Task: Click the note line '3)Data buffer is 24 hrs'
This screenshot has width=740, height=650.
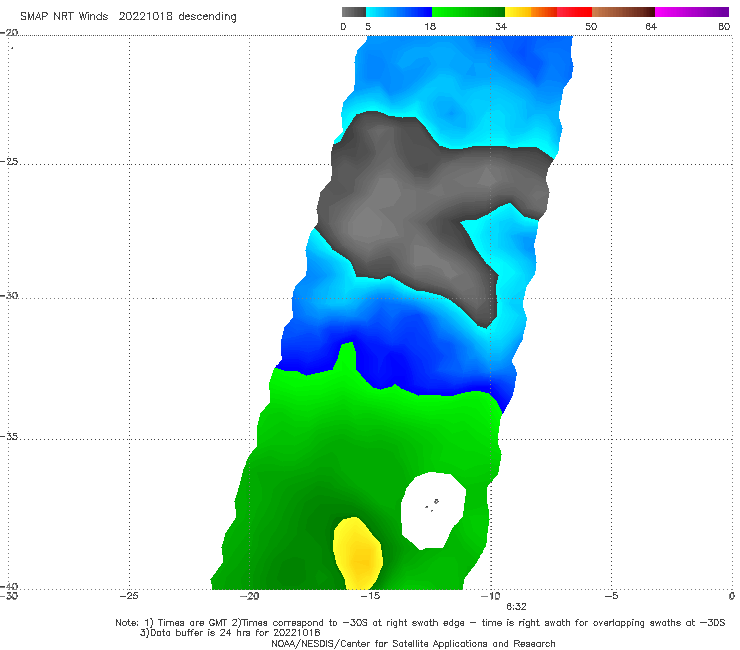Action: click(x=230, y=633)
